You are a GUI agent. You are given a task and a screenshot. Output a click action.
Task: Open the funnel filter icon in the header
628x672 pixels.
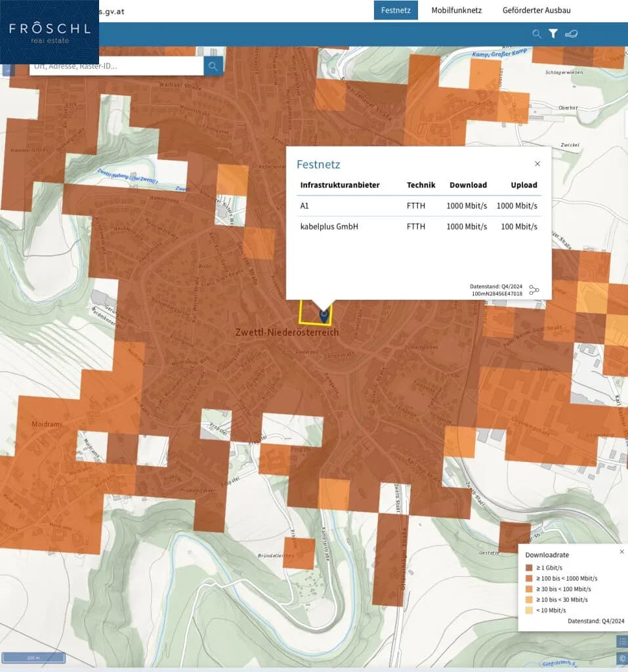coord(553,34)
